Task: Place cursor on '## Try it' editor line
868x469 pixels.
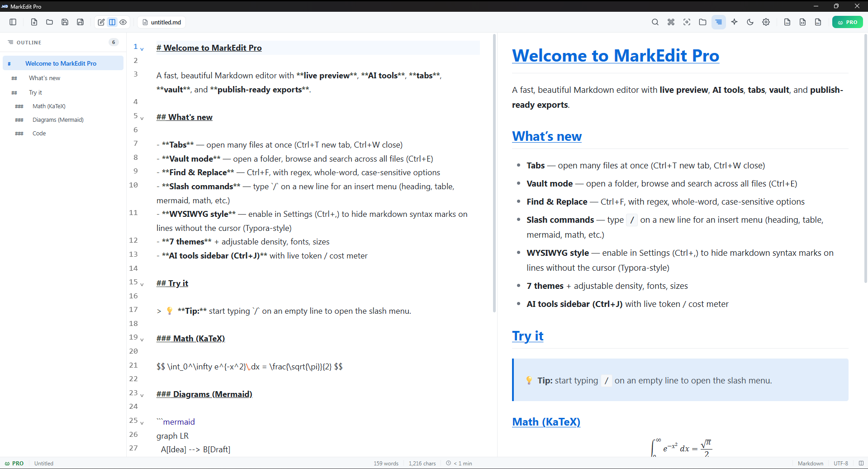Action: (172, 283)
